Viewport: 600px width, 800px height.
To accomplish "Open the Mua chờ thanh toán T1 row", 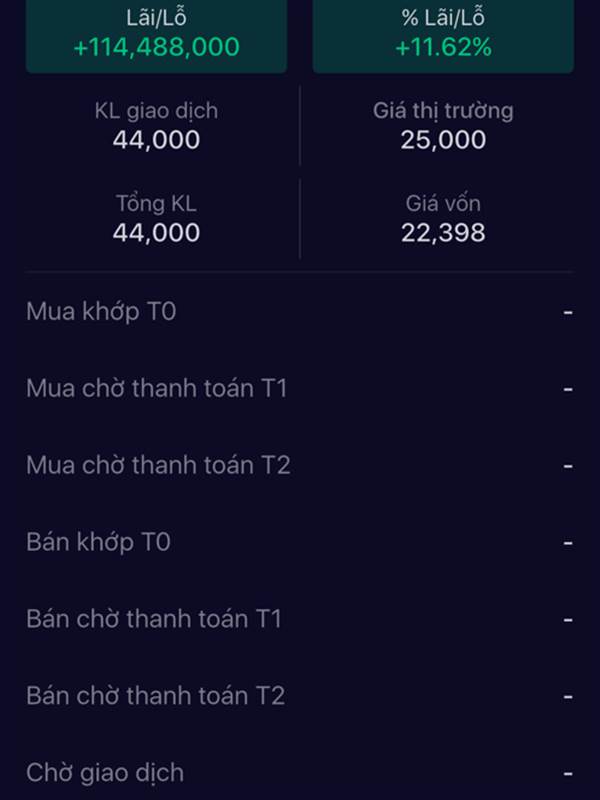I will click(x=300, y=389).
